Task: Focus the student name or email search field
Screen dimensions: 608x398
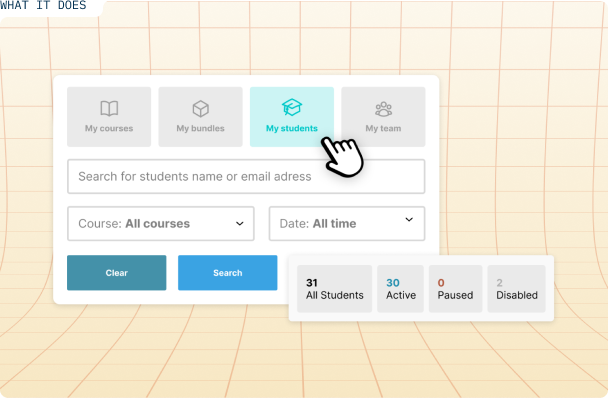Action: pyautogui.click(x=246, y=177)
